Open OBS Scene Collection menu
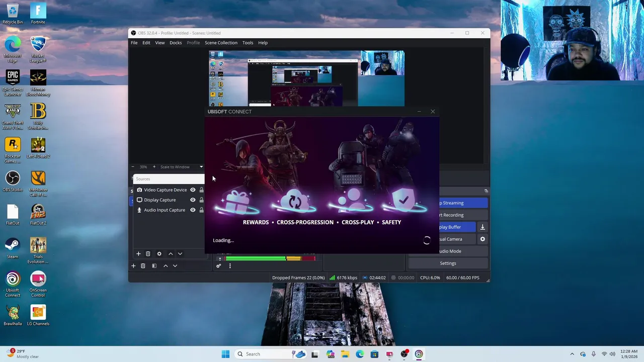 click(221, 43)
